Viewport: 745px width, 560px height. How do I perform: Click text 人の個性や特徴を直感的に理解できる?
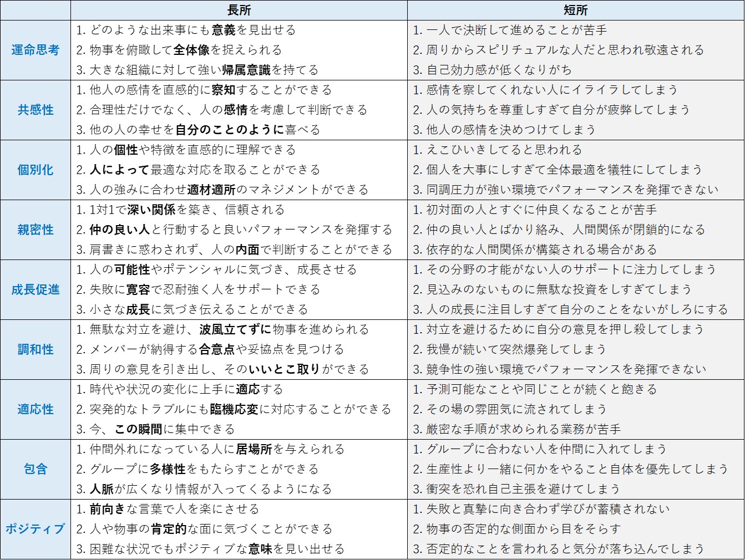point(192,150)
